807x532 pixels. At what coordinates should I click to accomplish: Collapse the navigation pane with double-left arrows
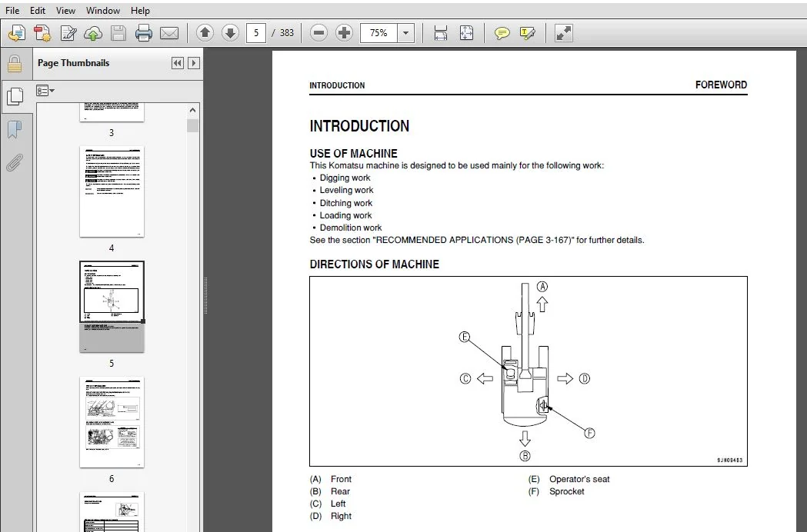pos(178,63)
